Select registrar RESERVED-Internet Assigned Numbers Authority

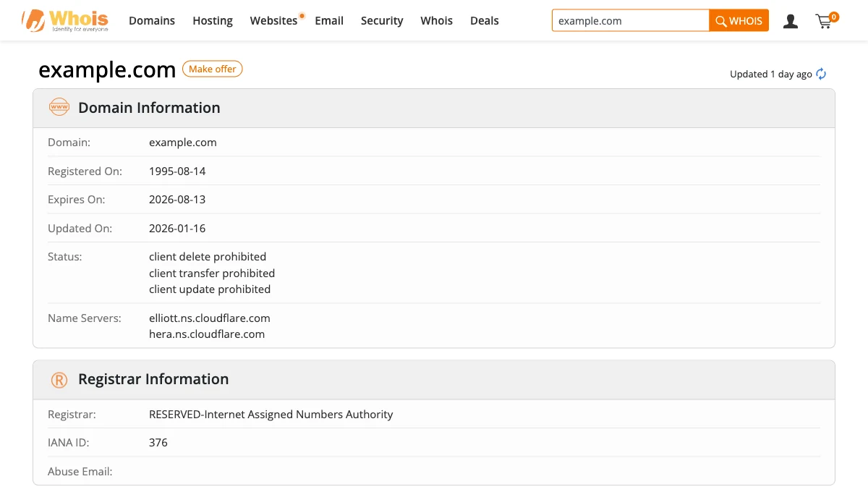[x=271, y=415]
